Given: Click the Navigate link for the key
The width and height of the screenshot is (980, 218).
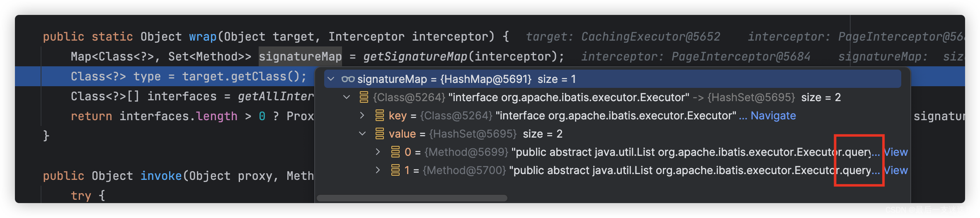Looking at the screenshot, I should (x=773, y=116).
